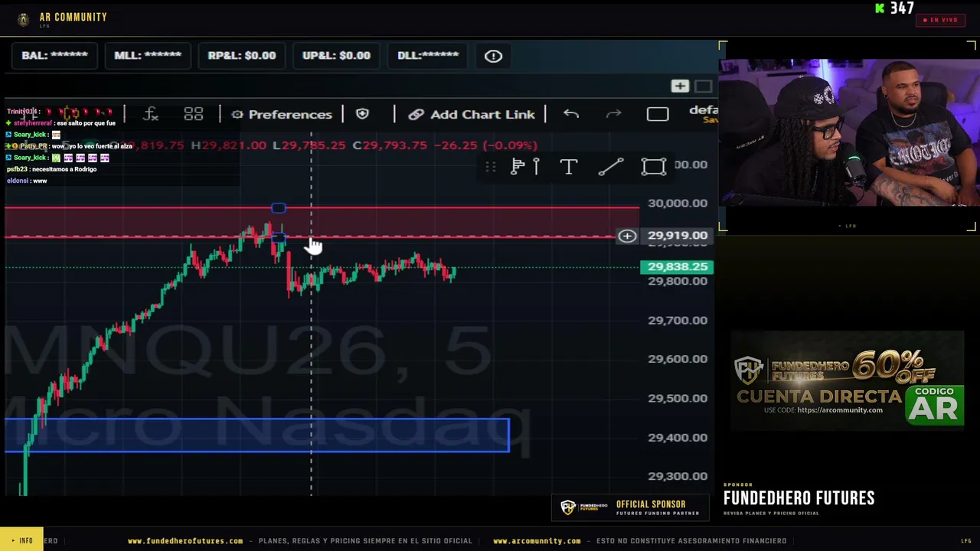980x551 pixels.
Task: Open the chart layout grid icon
Action: (194, 114)
